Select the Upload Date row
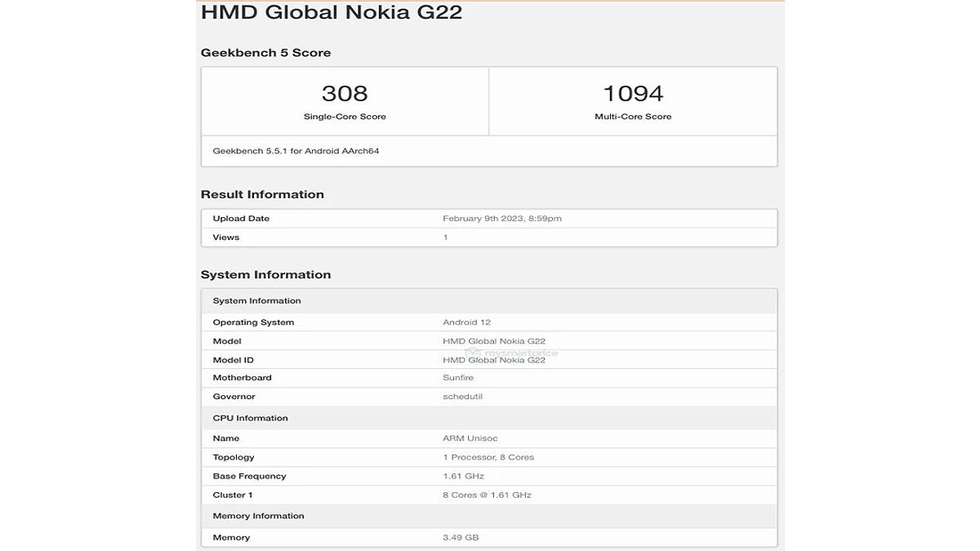 490,218
